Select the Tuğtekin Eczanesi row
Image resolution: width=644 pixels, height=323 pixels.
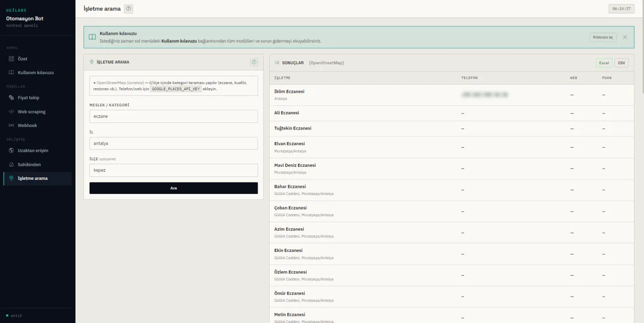point(452,128)
